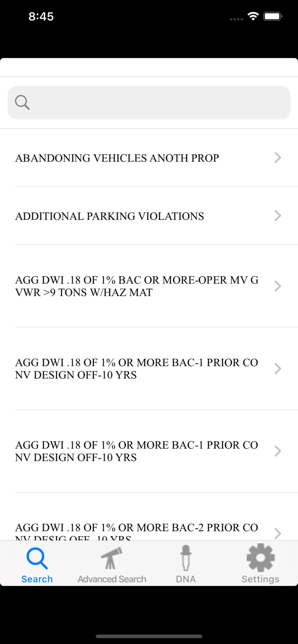Screen dimensions: 298x644
Task: Select the Search tab icon
Action: (37, 559)
